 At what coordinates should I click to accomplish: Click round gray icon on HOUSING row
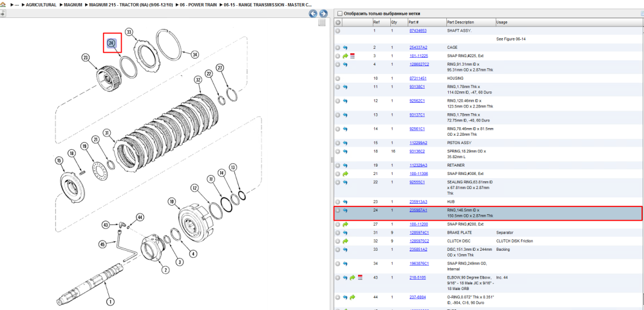pyautogui.click(x=338, y=78)
